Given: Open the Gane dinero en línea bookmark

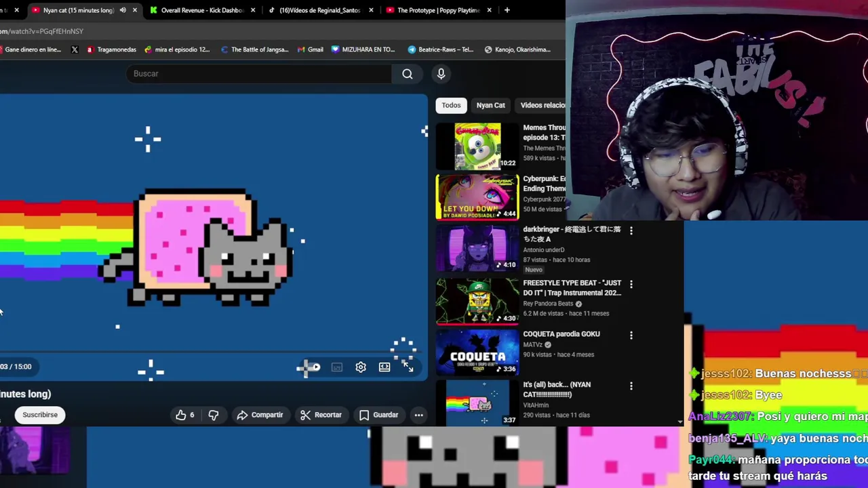Looking at the screenshot, I should tap(31, 49).
